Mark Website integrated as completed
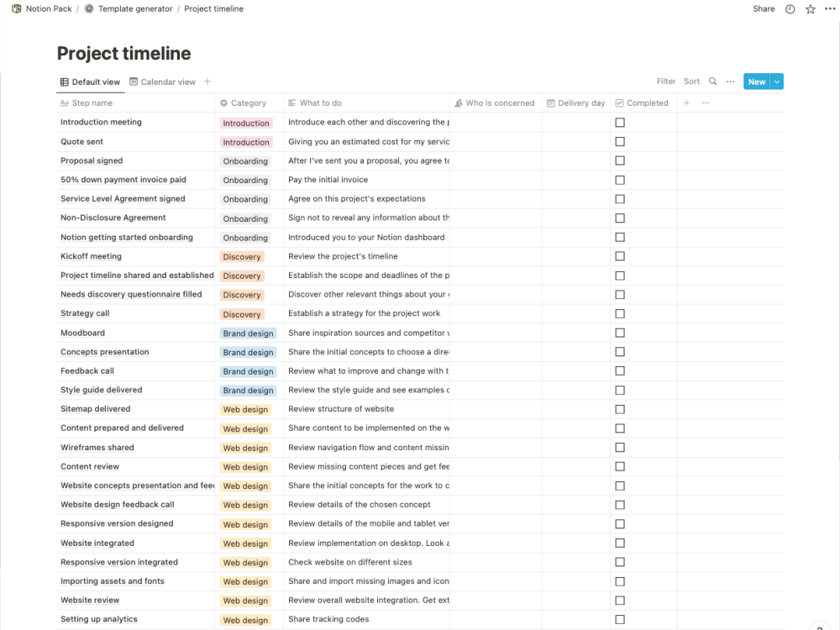 pyautogui.click(x=620, y=543)
